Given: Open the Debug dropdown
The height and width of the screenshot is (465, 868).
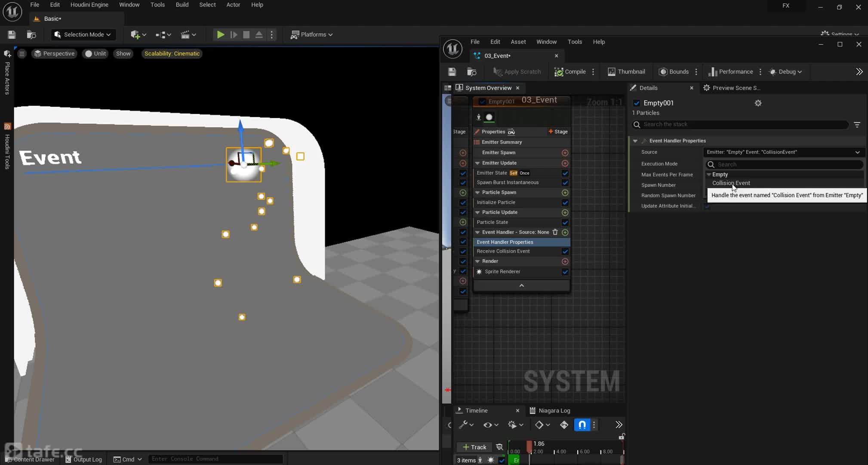Looking at the screenshot, I should pyautogui.click(x=785, y=71).
